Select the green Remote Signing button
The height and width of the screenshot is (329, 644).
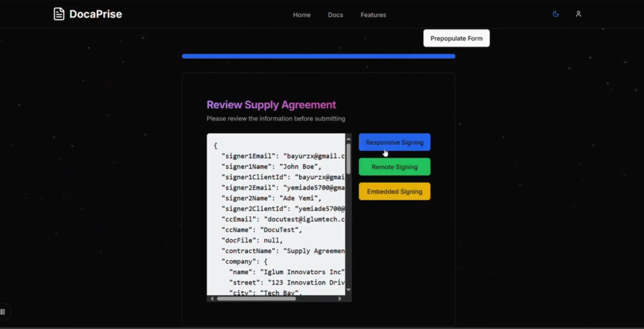tap(394, 167)
